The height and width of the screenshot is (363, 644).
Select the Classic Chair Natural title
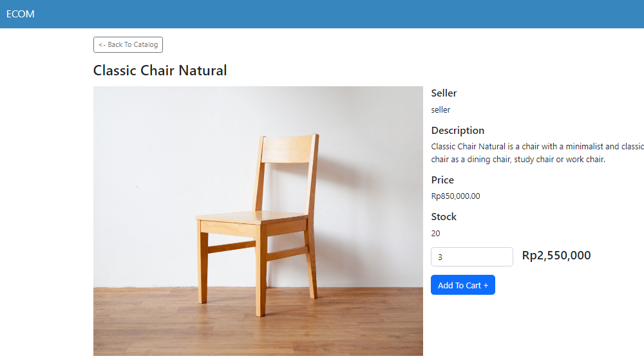coord(160,70)
